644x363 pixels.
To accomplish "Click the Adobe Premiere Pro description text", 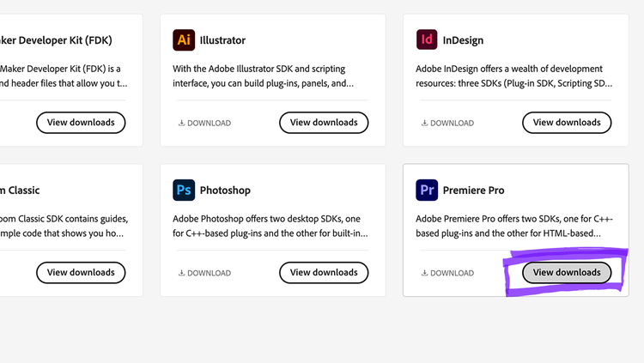I will point(508,227).
